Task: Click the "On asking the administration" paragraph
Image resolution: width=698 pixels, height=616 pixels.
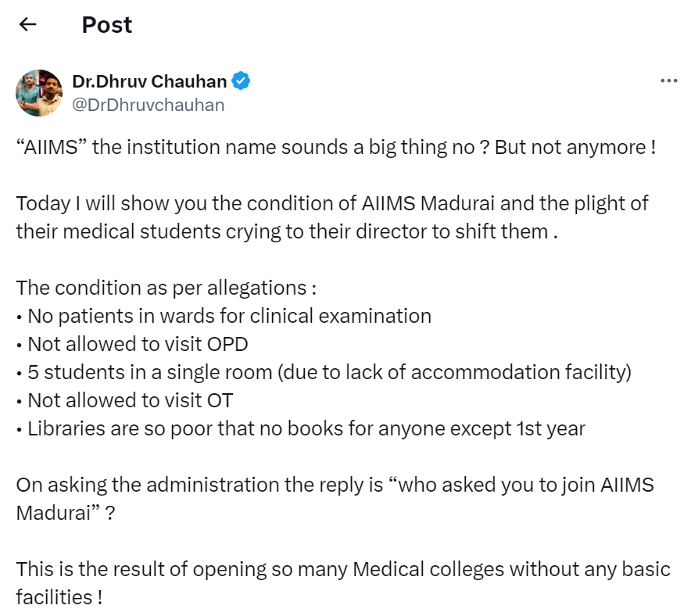Action: tap(335, 497)
